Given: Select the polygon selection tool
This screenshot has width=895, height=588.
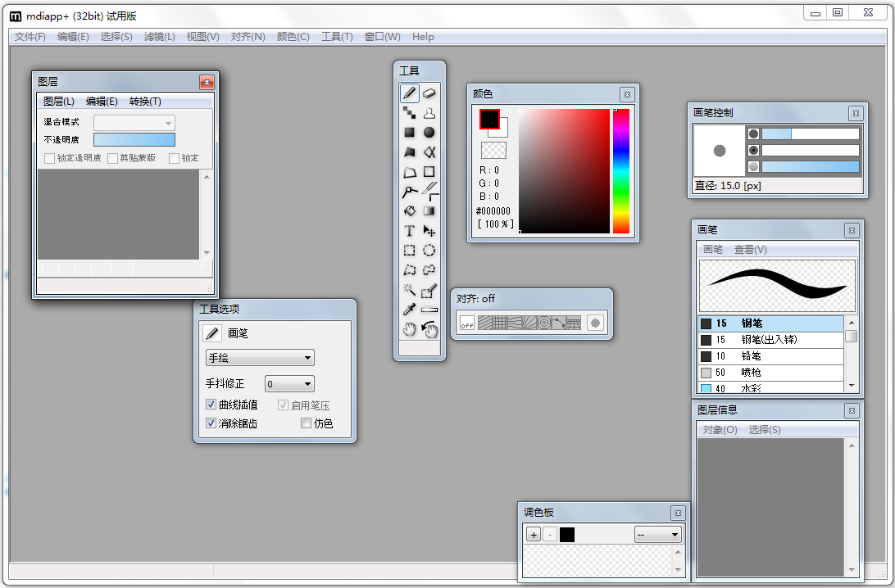Looking at the screenshot, I should [409, 269].
